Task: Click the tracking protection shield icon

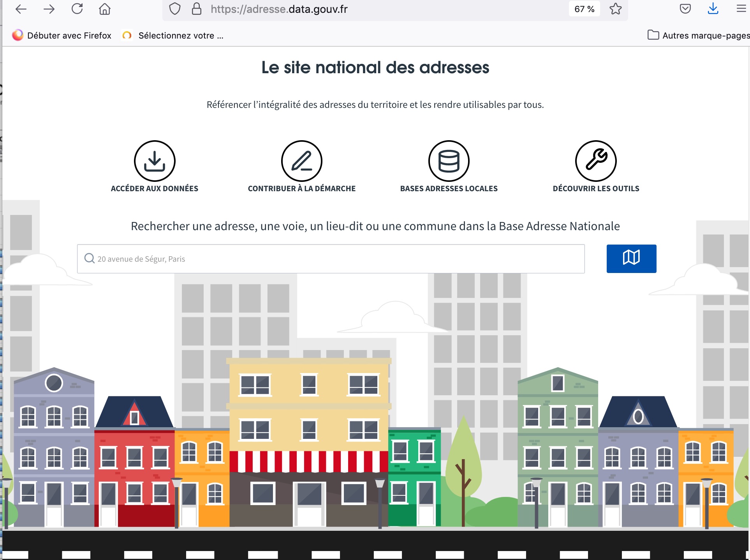Action: click(x=175, y=9)
